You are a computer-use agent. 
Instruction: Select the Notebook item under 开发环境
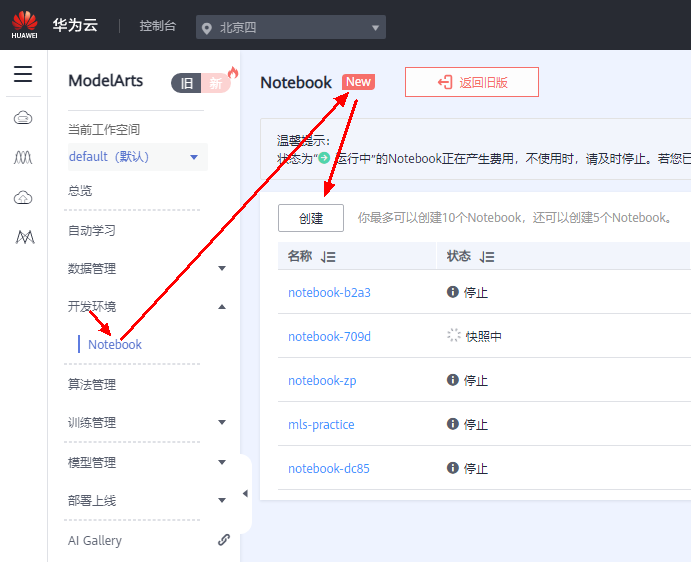115,344
